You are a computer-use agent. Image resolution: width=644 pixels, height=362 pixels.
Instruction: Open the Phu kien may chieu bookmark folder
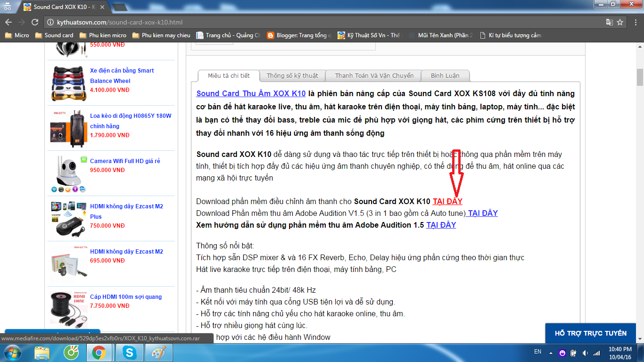point(161,35)
